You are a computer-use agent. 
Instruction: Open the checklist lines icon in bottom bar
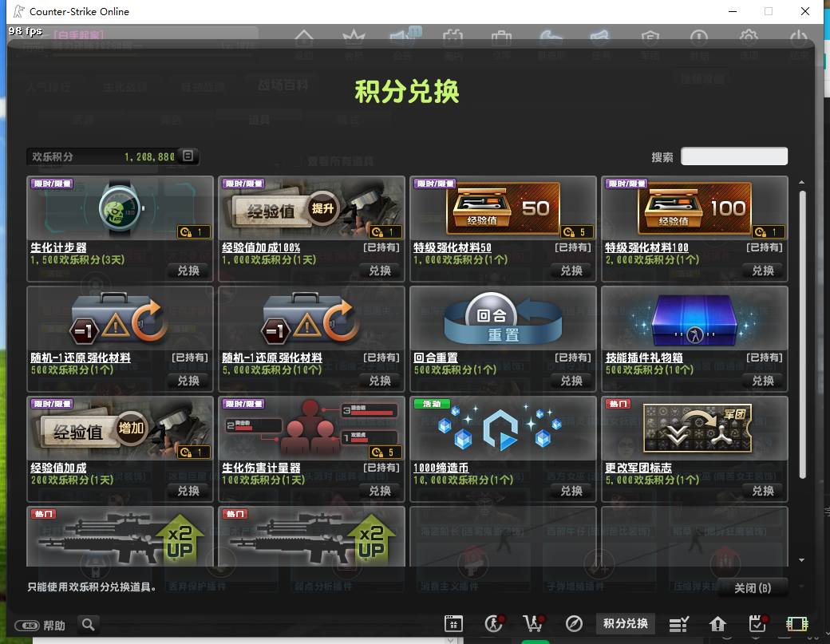678,624
